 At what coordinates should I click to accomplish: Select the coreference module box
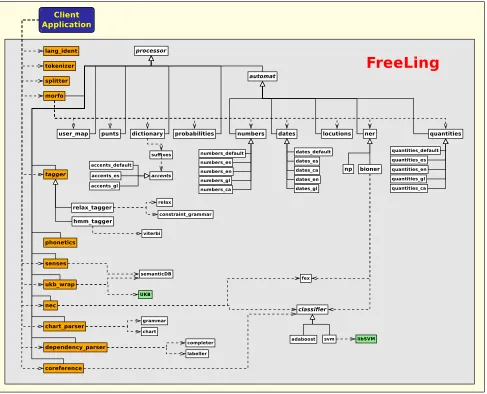[x=63, y=368]
